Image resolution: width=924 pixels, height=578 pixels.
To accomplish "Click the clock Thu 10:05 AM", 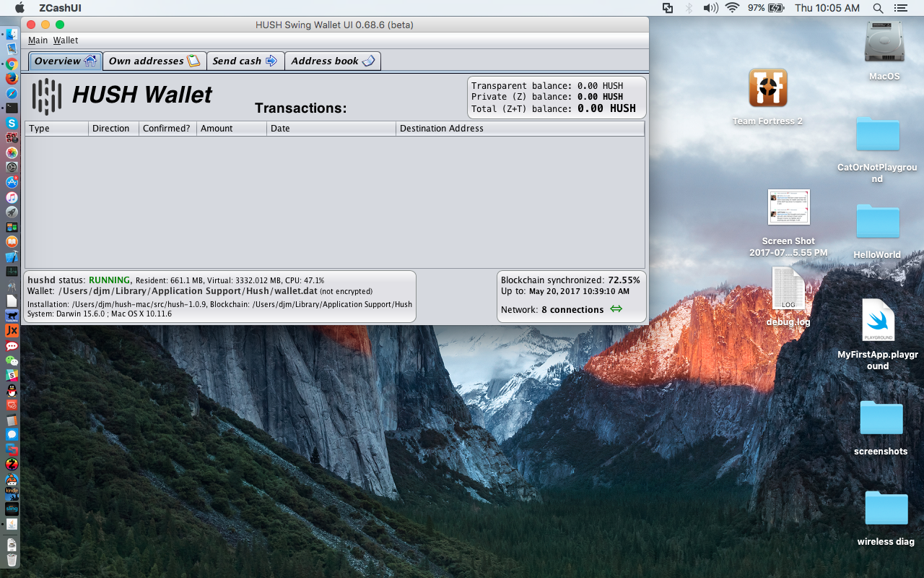I will coord(827,8).
